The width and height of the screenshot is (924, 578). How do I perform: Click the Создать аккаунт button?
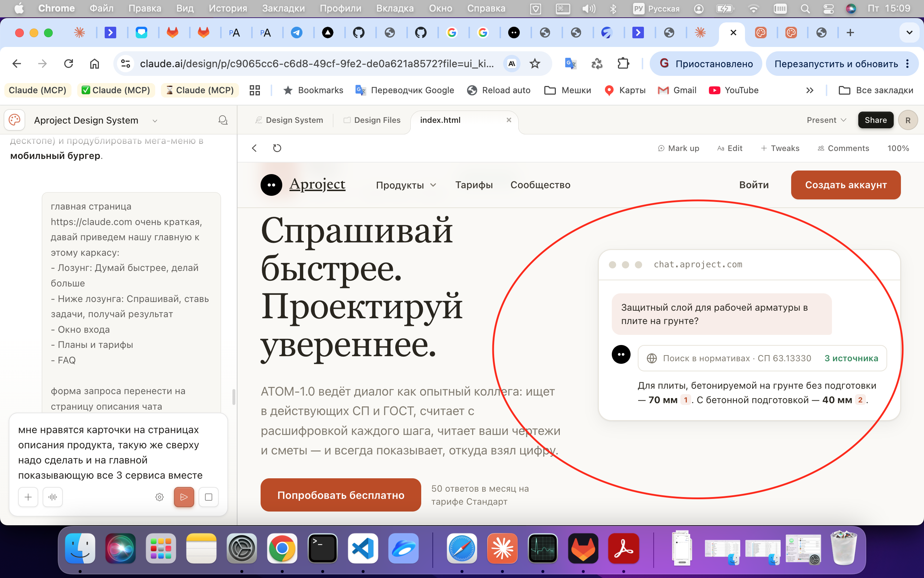846,185
